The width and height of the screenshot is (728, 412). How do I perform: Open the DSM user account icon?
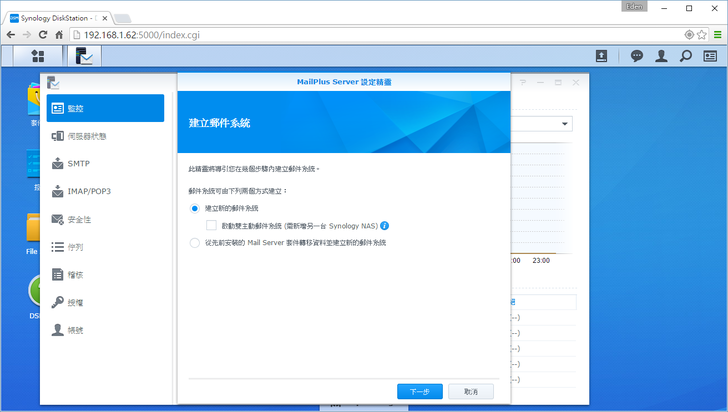click(661, 57)
